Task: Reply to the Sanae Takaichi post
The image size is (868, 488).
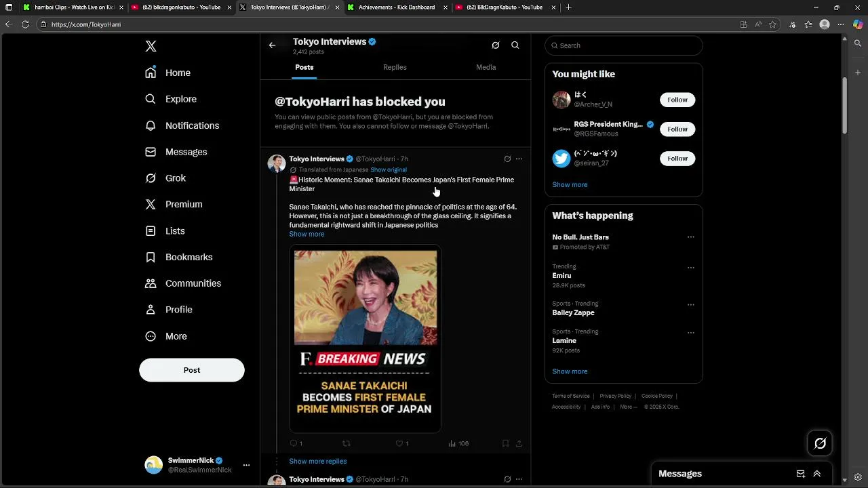Action: point(296,443)
